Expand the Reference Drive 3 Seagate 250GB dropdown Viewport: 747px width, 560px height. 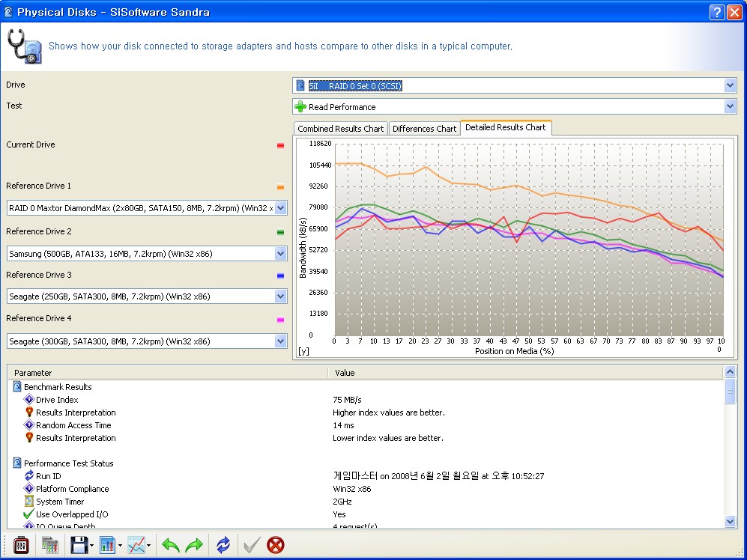[281, 296]
